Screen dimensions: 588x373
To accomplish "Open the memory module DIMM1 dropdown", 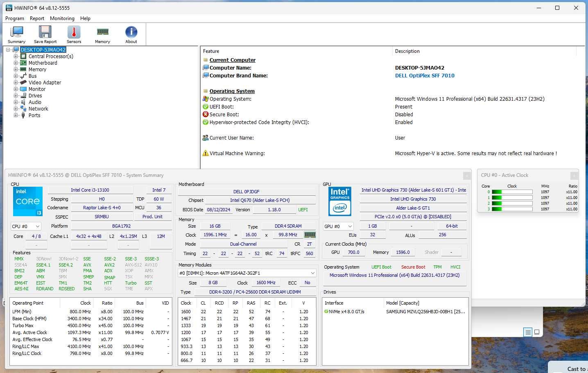I will click(x=247, y=273).
